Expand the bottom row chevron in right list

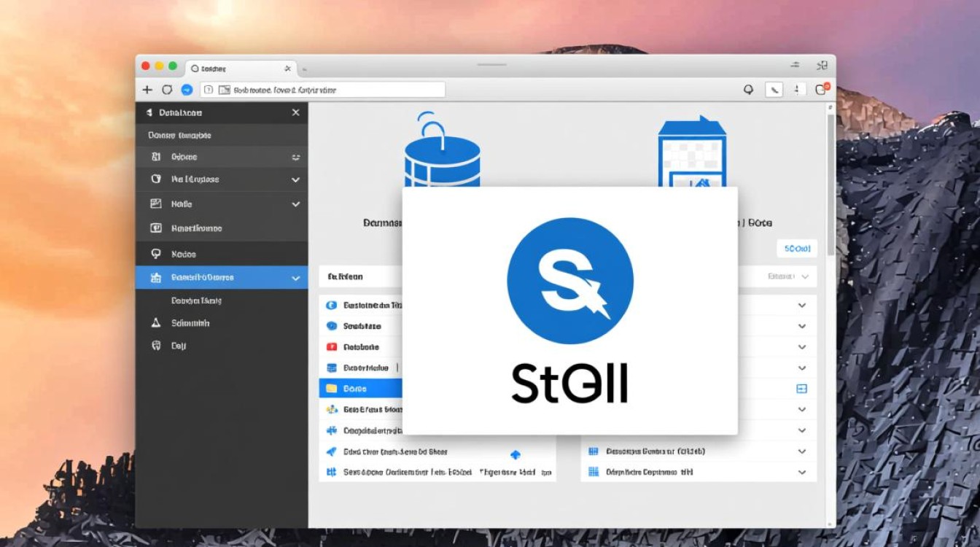tap(802, 473)
